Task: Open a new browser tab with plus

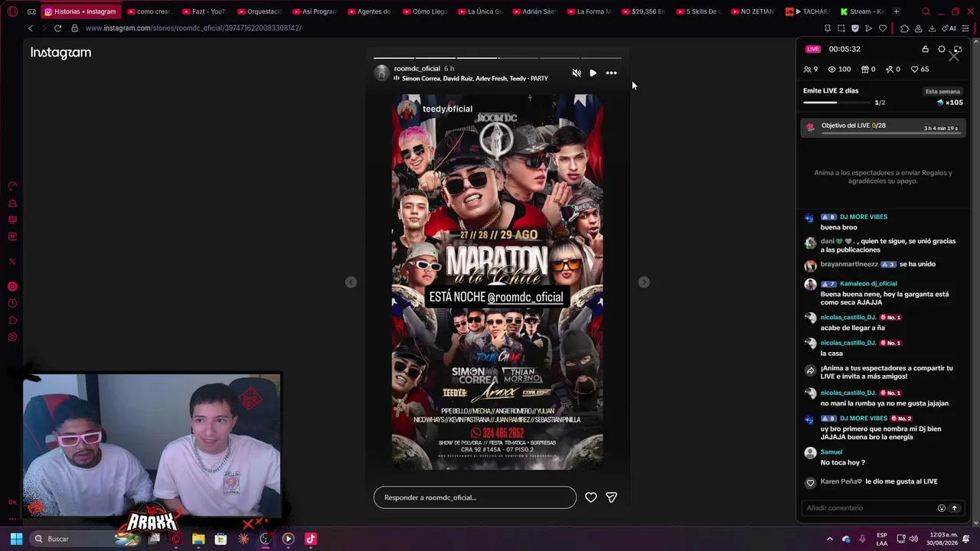Action: 897,11
